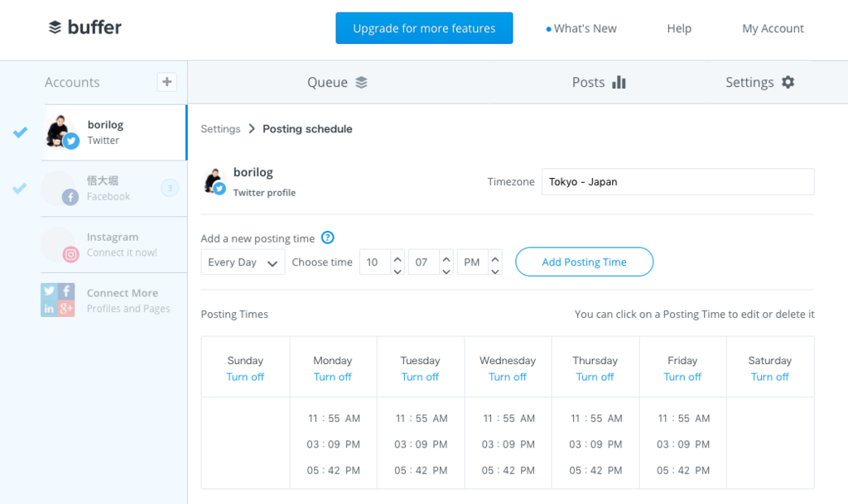Click the Add Posting Time button

[x=584, y=262]
